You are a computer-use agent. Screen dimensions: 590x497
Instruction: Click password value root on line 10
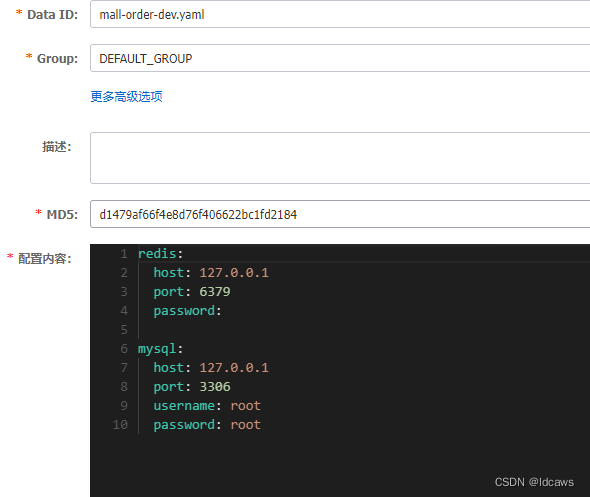245,425
